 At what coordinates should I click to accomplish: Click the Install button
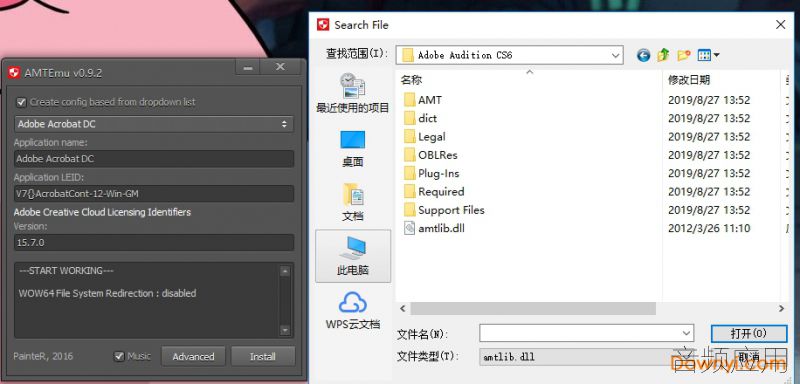(263, 356)
